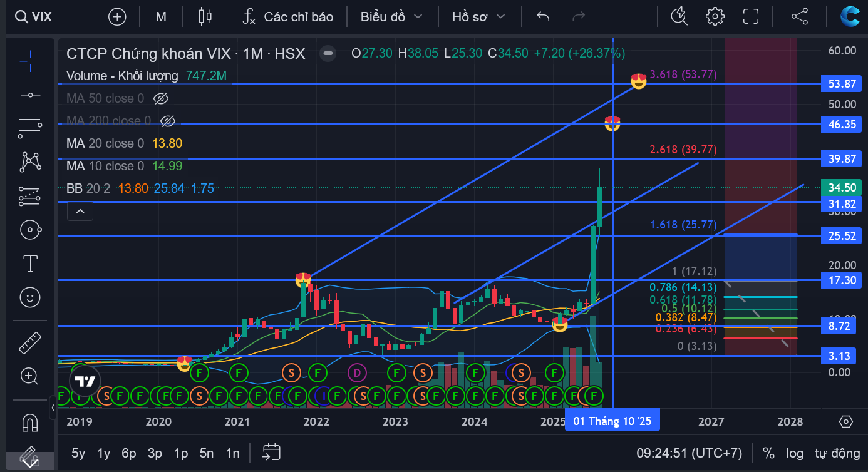Click the 46.35 price line label

pos(842,125)
